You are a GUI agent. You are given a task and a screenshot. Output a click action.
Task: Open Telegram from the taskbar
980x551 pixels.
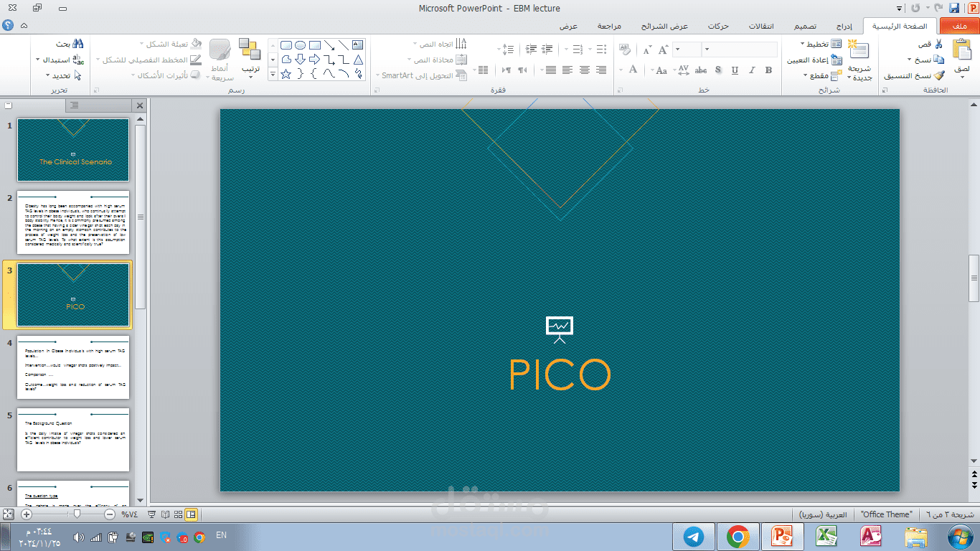(x=694, y=537)
